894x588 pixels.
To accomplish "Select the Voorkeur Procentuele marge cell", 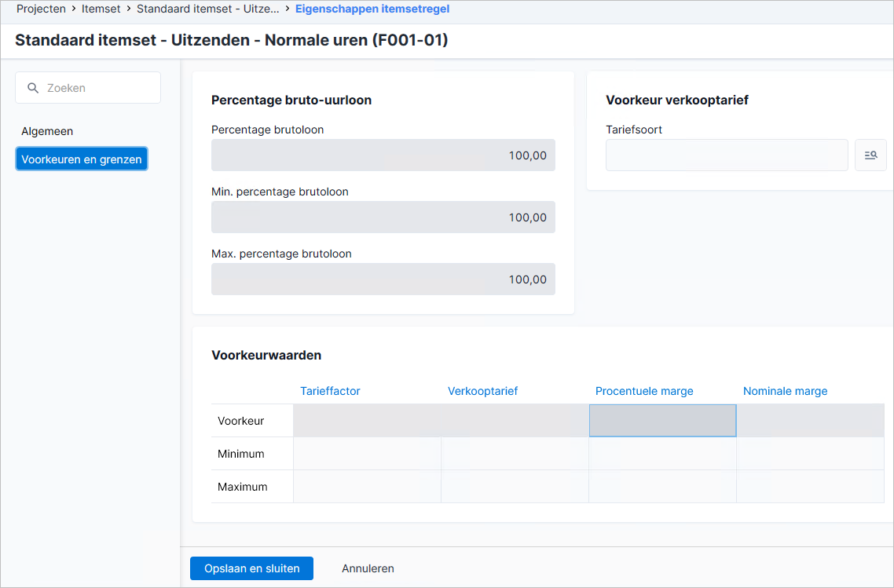I will [662, 421].
